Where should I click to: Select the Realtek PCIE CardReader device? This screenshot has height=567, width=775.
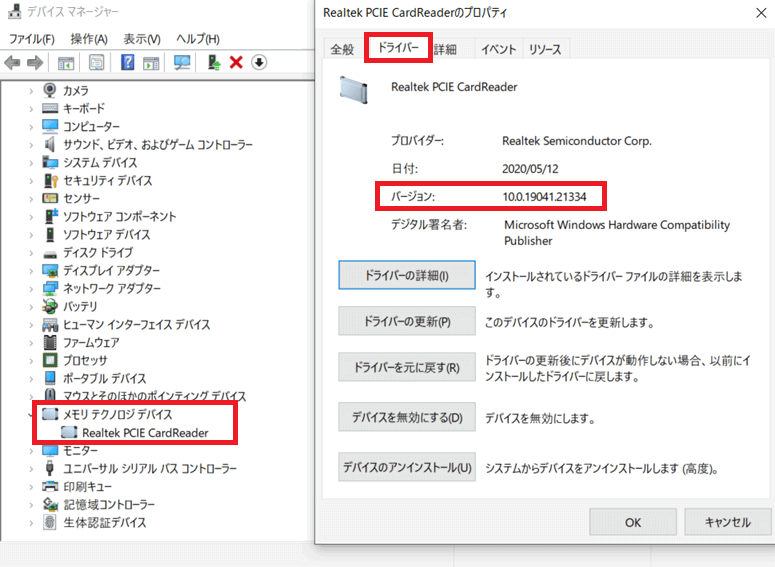click(145, 433)
